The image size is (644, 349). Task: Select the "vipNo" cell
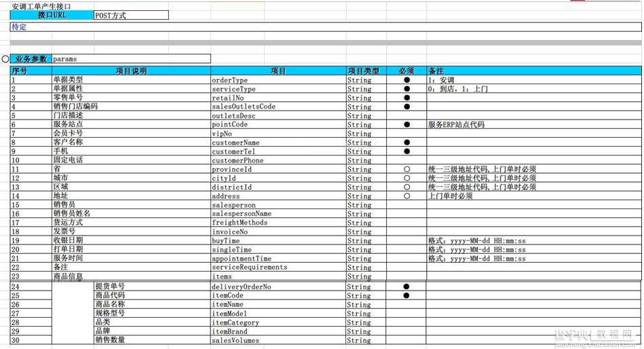point(278,134)
